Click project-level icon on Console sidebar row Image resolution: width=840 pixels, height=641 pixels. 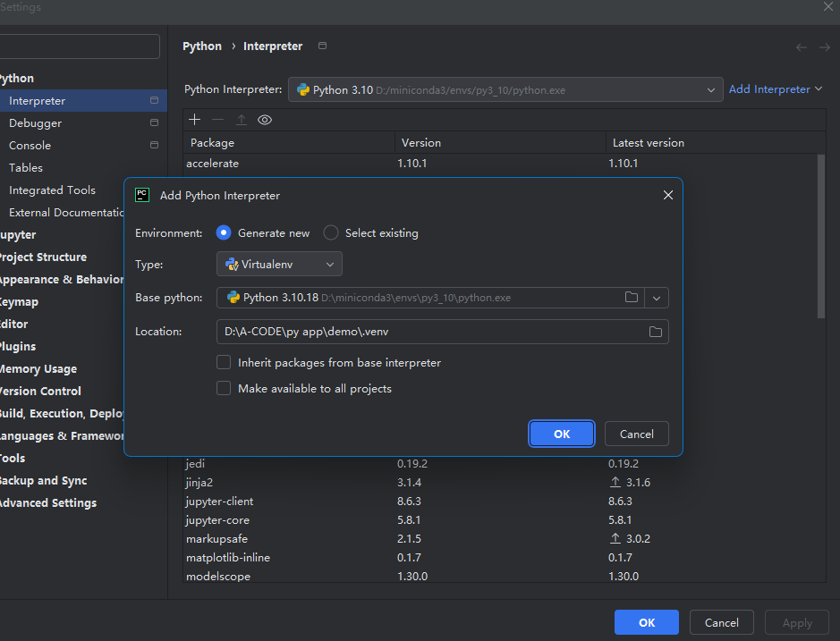click(x=154, y=145)
